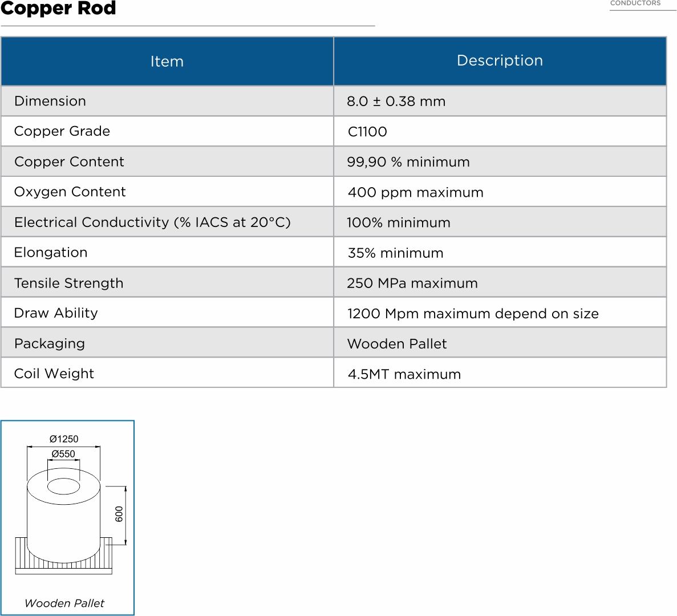This screenshot has width=677, height=616.
Task: Click the 8.0 ± 0.38 mm value
Action: pyautogui.click(x=396, y=102)
